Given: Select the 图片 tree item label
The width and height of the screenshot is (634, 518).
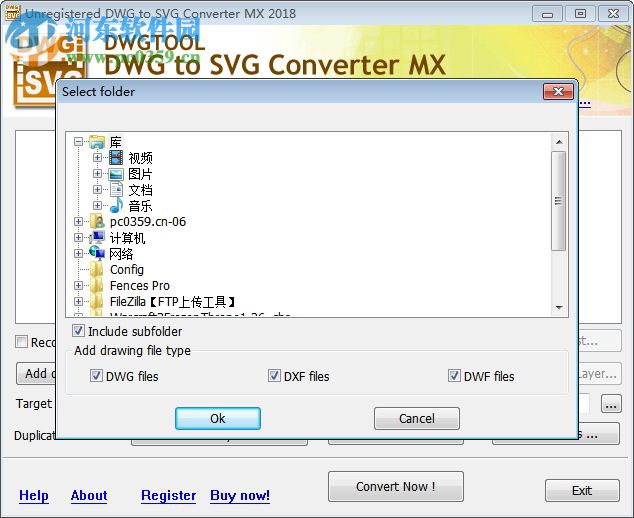Looking at the screenshot, I should (140, 174).
